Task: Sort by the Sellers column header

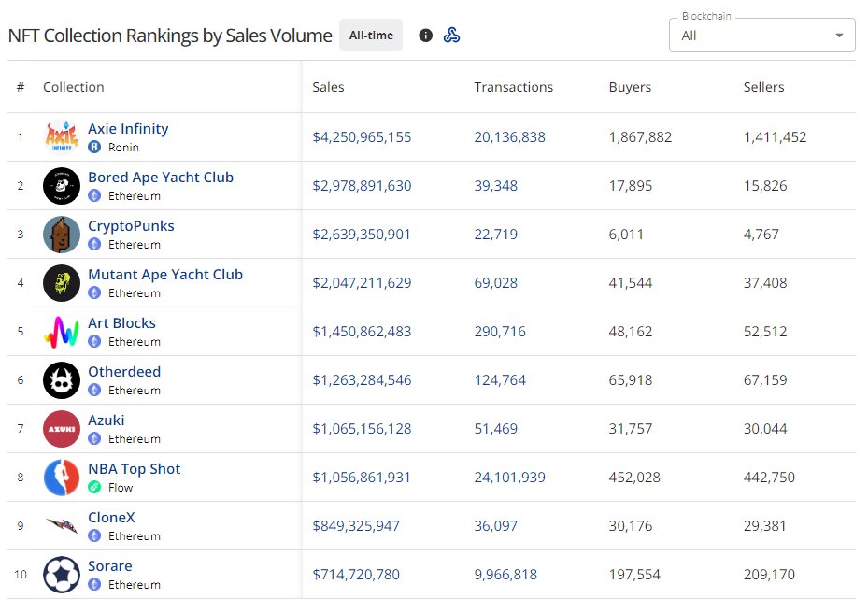Action: point(764,87)
